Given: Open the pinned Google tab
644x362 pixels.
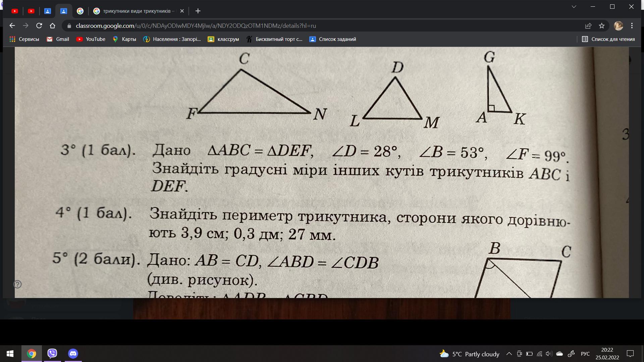Looking at the screenshot, I should (x=80, y=11).
